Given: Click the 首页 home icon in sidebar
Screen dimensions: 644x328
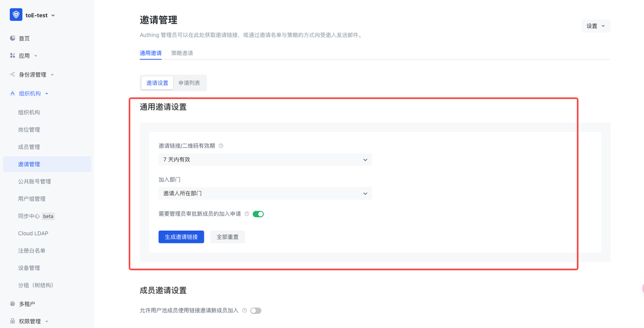Looking at the screenshot, I should point(13,38).
